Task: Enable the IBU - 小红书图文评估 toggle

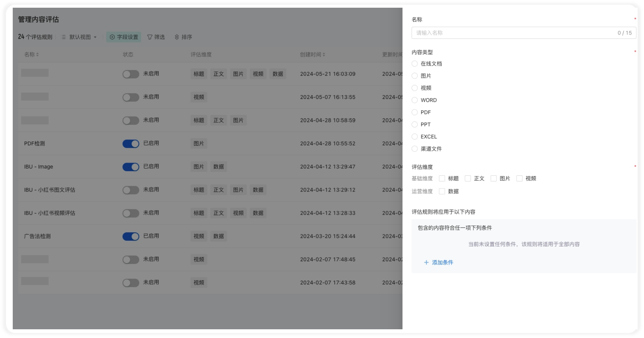Action: point(131,190)
